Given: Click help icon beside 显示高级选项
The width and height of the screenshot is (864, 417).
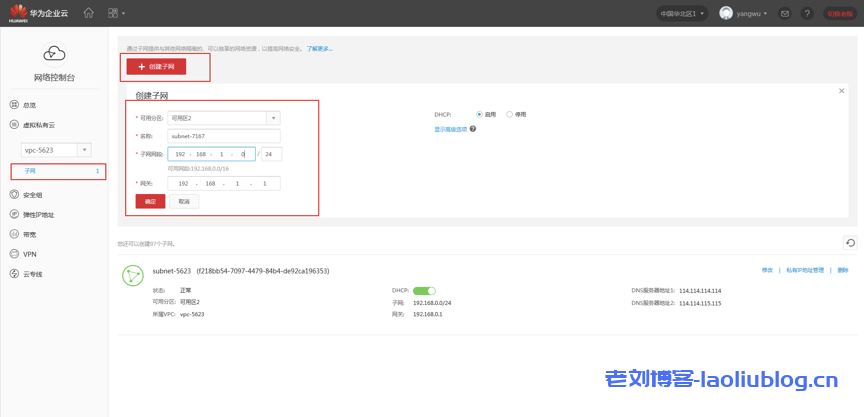Looking at the screenshot, I should (x=472, y=129).
